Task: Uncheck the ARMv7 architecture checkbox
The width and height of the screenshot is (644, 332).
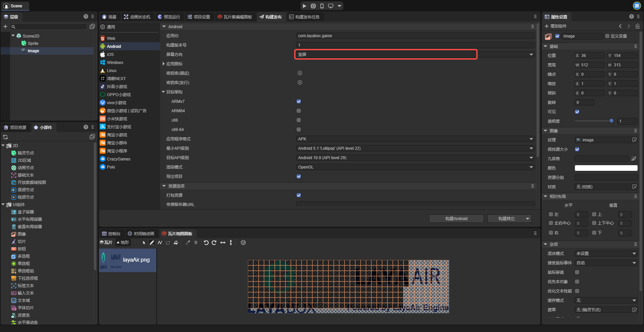Action: [299, 102]
